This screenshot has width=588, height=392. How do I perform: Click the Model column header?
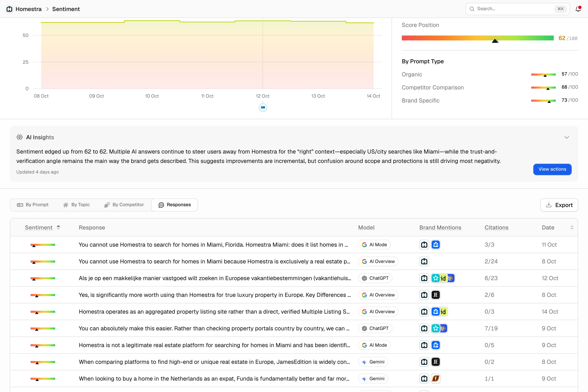pyautogui.click(x=366, y=227)
